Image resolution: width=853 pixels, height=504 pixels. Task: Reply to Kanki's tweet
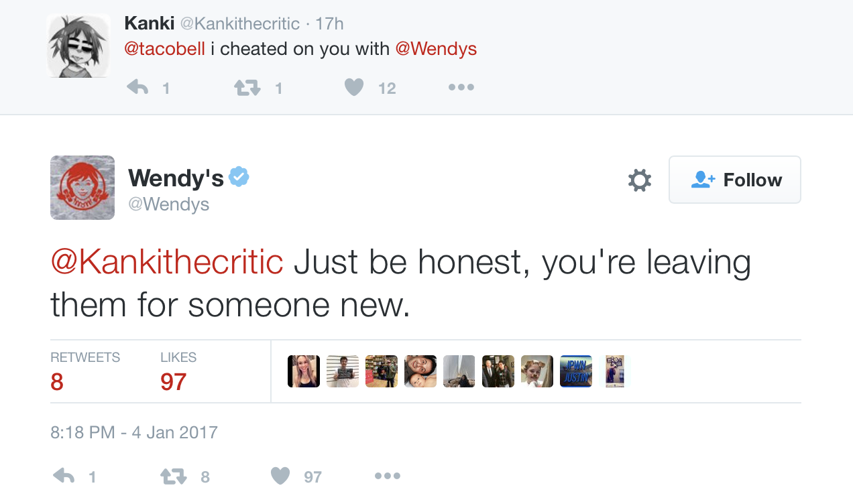click(x=138, y=87)
